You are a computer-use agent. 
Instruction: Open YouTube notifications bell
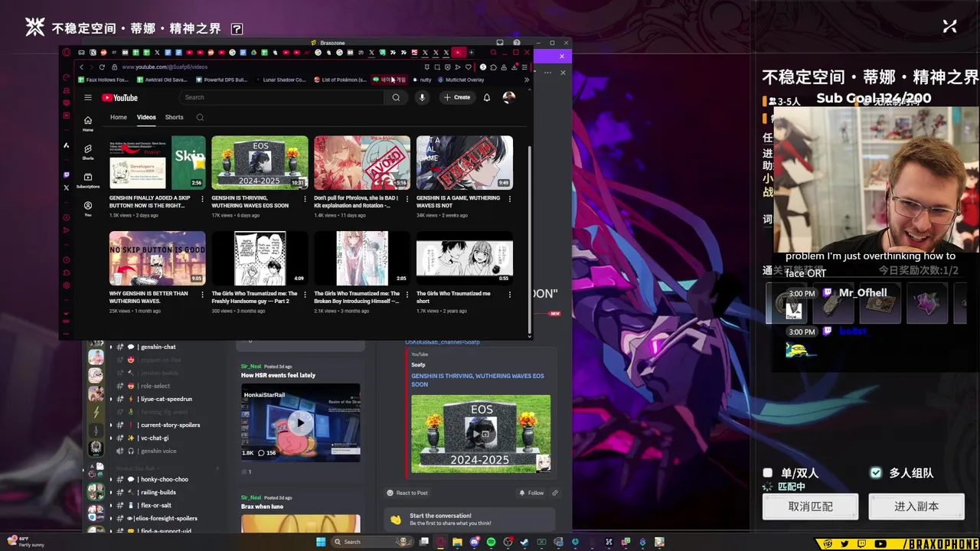[x=486, y=97]
